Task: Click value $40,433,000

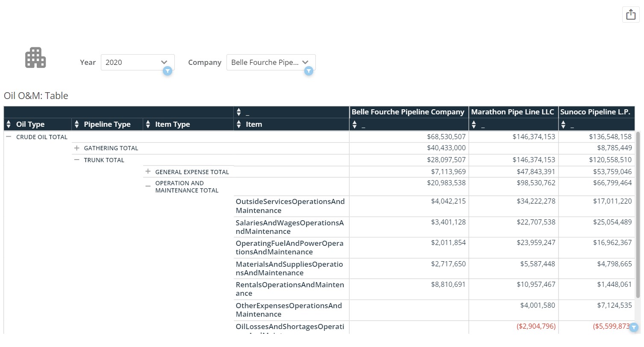Action: (446, 148)
